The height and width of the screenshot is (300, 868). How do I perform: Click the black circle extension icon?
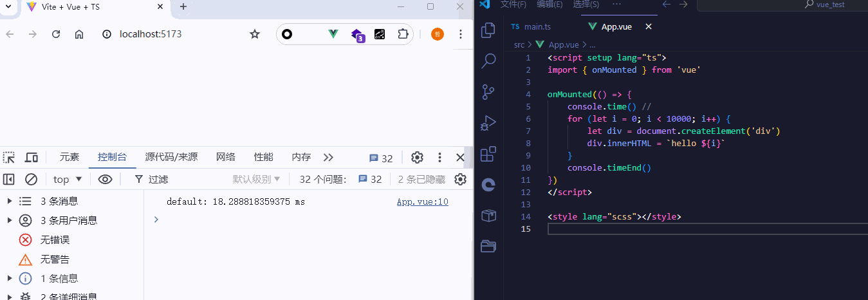(x=287, y=34)
